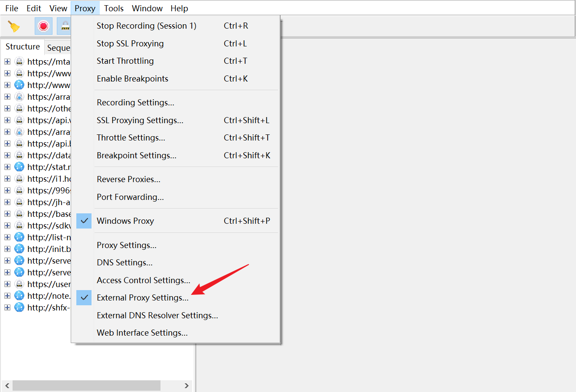Open the Edit menu

(x=34, y=8)
